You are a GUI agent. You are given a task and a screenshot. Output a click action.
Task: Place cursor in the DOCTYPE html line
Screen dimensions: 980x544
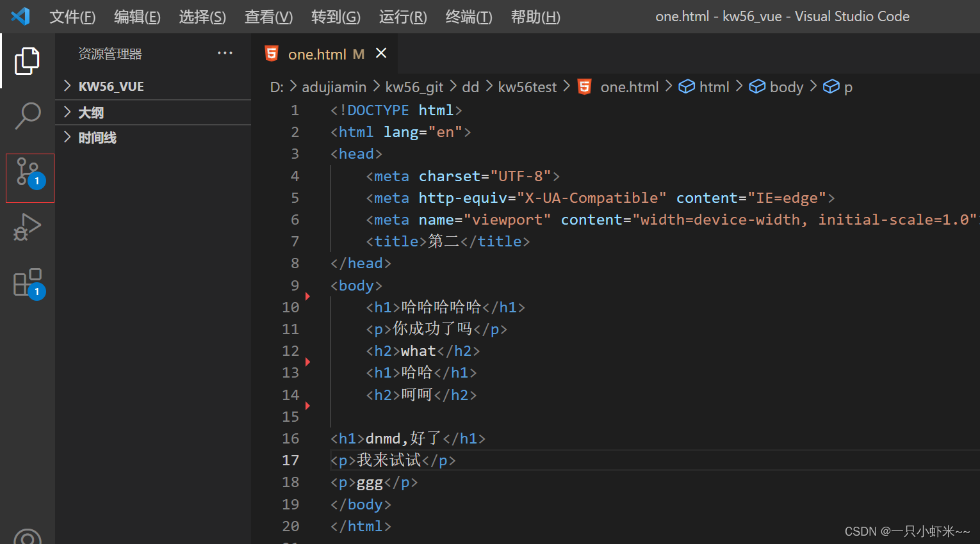pos(396,110)
